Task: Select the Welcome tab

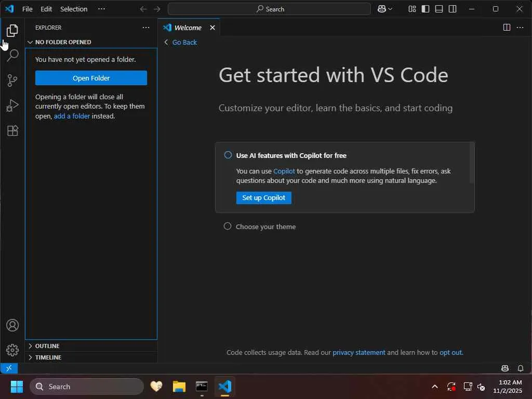Action: [188, 28]
